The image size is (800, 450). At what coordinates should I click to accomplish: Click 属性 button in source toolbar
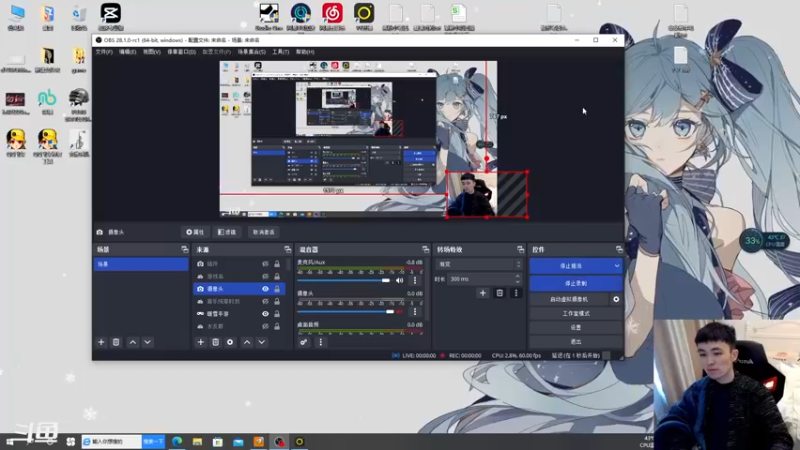click(x=194, y=232)
